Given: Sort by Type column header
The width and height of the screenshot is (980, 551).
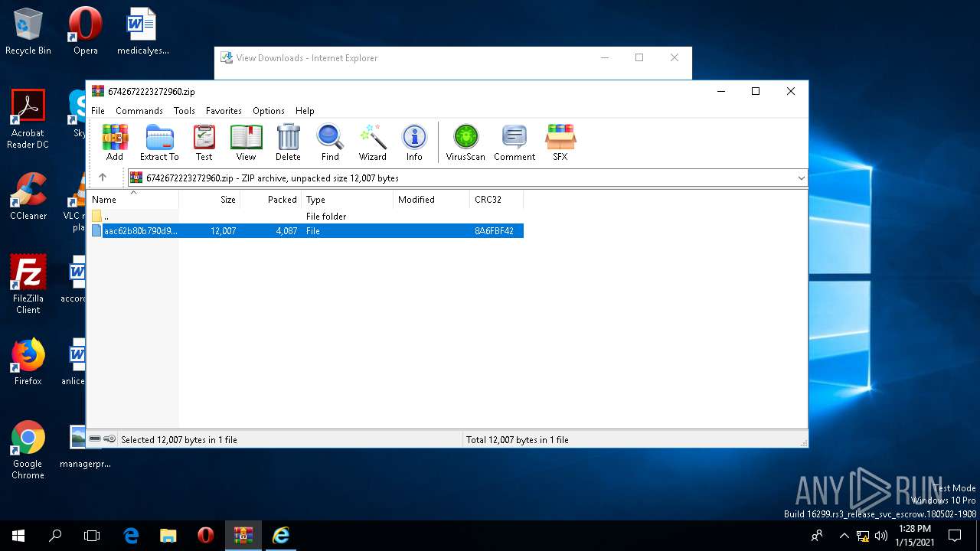Looking at the screenshot, I should tap(348, 199).
